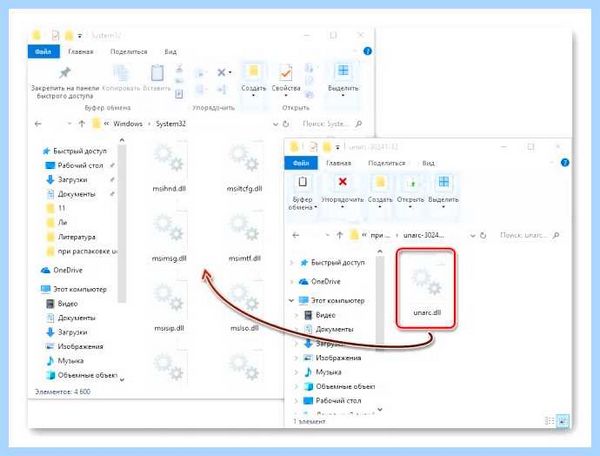600x456 pixels.
Task: Open Главная tab in unarc window
Action: pos(338,163)
